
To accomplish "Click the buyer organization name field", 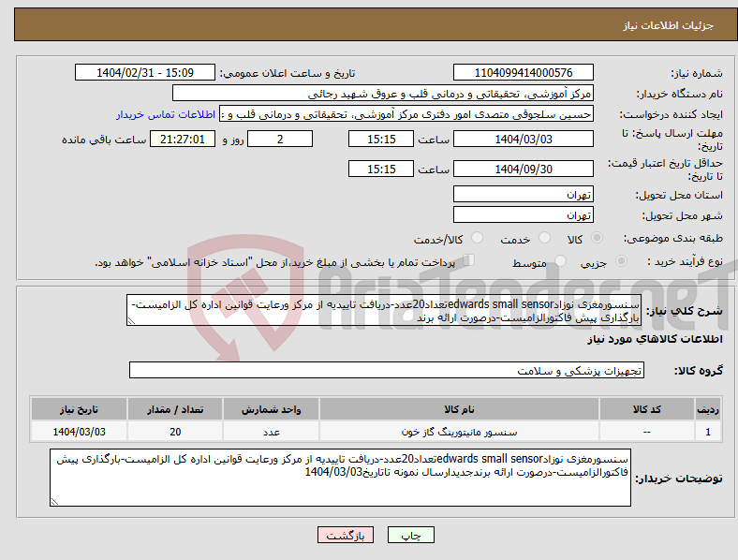I will click(x=383, y=93).
